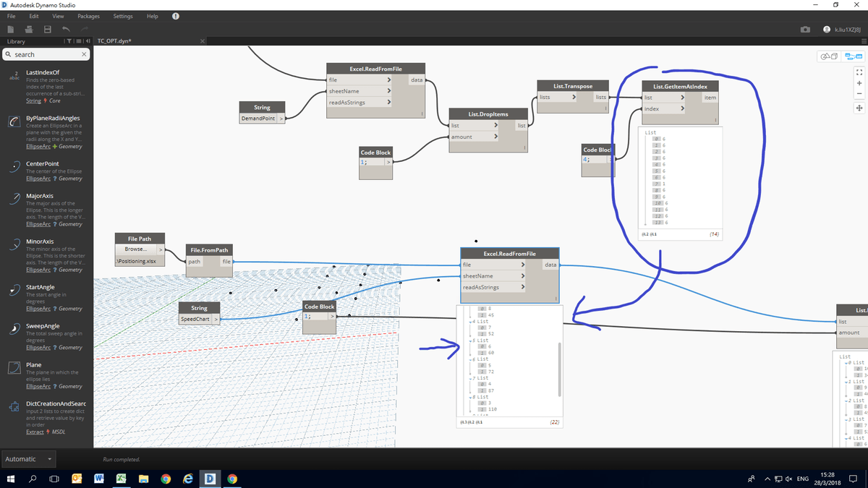Screen dimensions: 868x488
Task: Select List.Transpose node title
Action: [x=574, y=86]
